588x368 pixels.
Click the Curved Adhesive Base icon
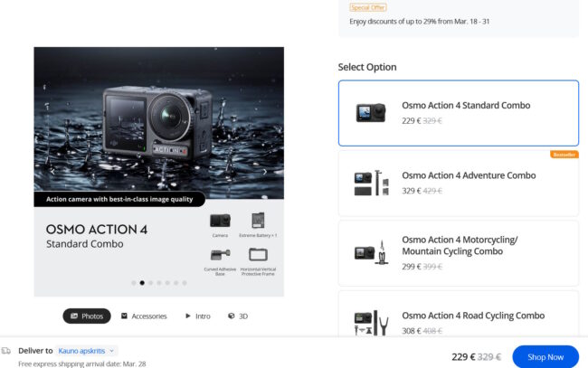pos(220,254)
